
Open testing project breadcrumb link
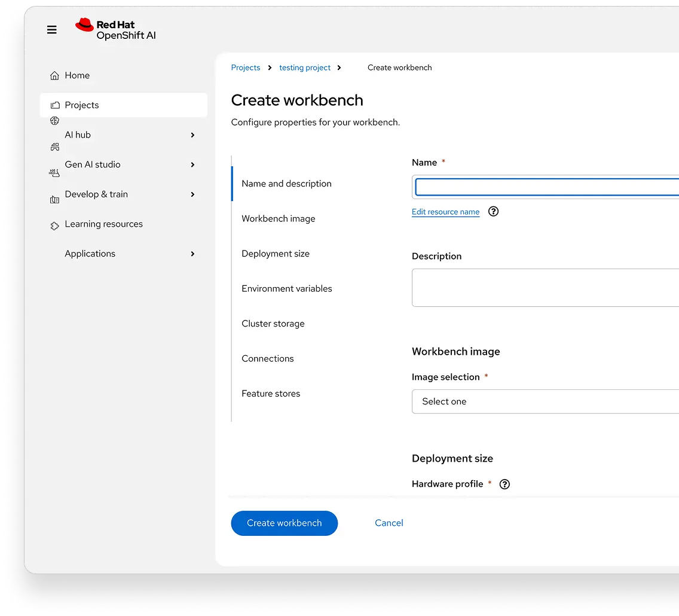pyautogui.click(x=304, y=68)
